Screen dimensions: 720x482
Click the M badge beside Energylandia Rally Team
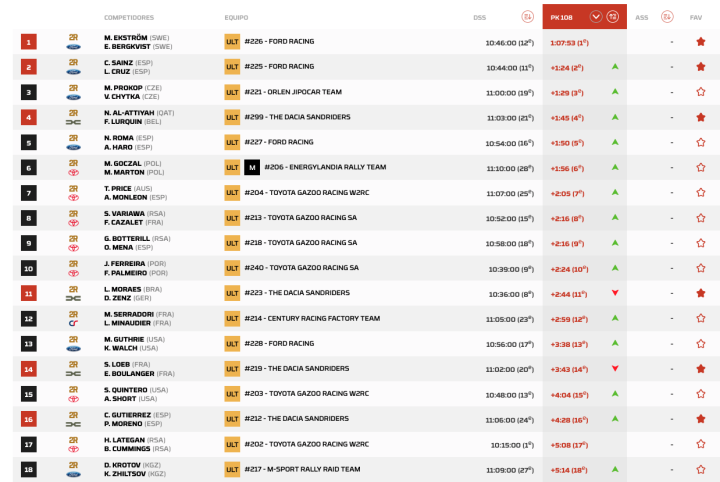(x=252, y=167)
